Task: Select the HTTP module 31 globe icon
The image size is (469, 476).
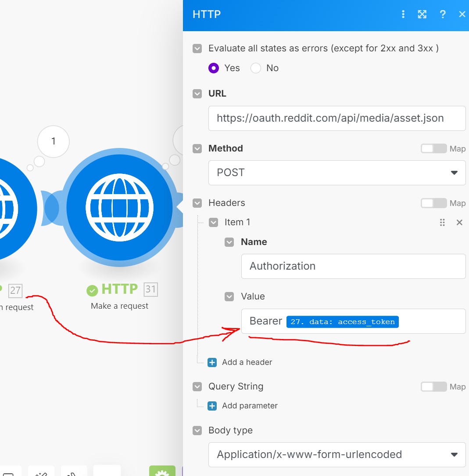Action: point(119,207)
